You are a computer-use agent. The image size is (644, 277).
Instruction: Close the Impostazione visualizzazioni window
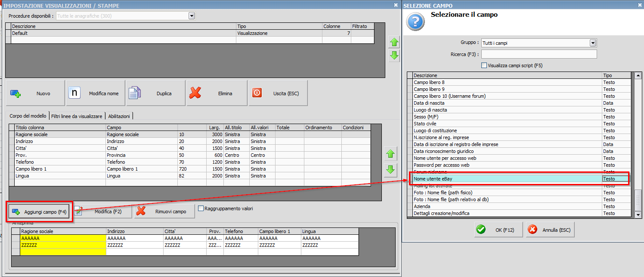[396, 5]
